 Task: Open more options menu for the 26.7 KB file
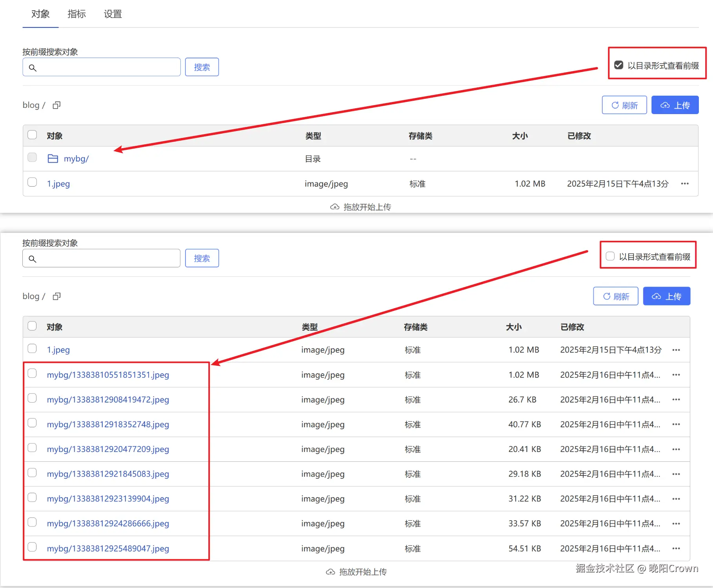[x=676, y=399]
